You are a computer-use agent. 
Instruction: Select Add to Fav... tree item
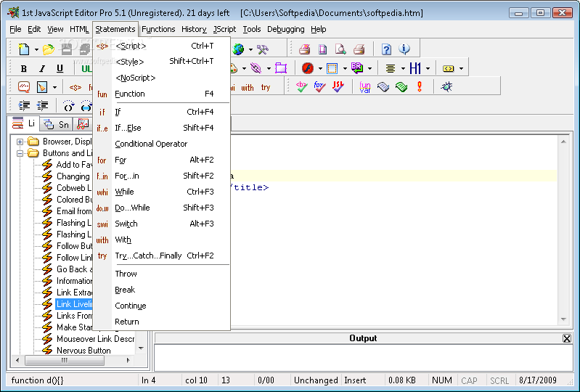pos(74,165)
